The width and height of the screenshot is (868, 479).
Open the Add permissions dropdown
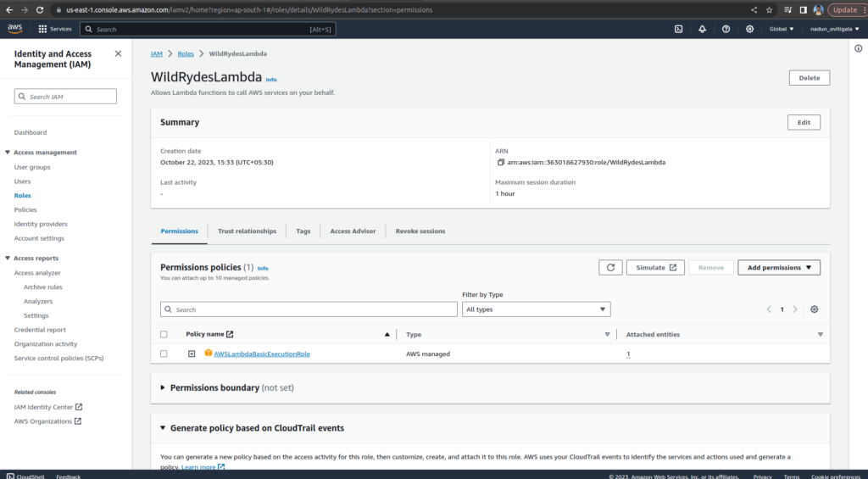pos(779,267)
